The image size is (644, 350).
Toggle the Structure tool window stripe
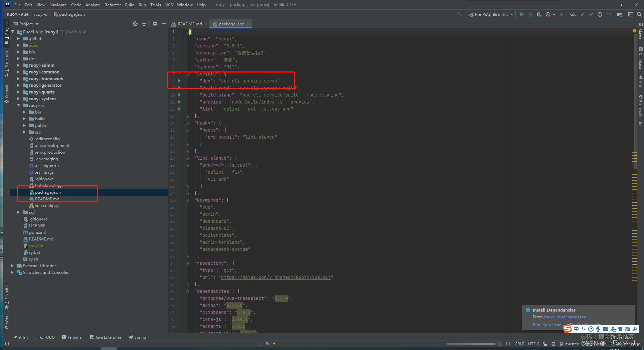7,63
